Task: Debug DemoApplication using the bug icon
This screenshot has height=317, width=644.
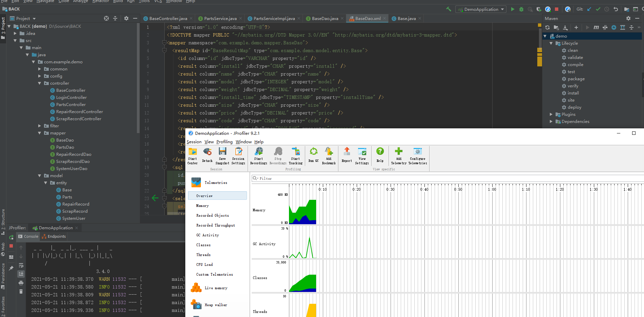Action: [521, 9]
